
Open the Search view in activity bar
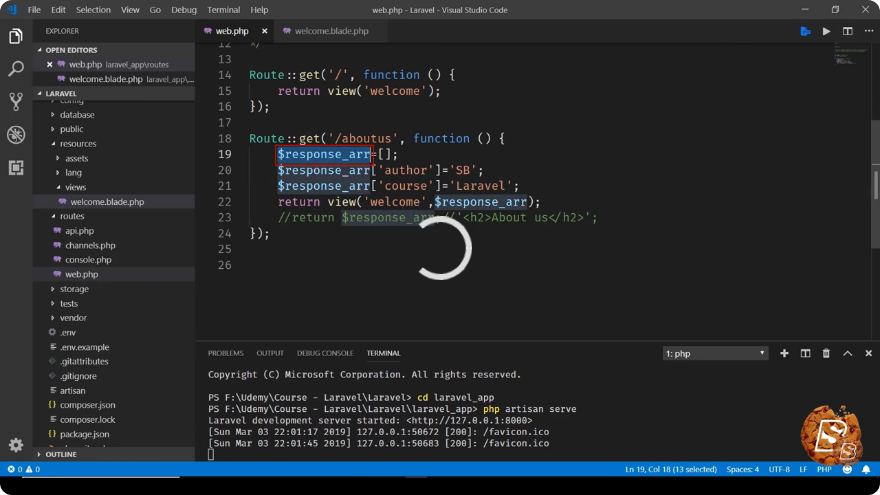tap(16, 69)
